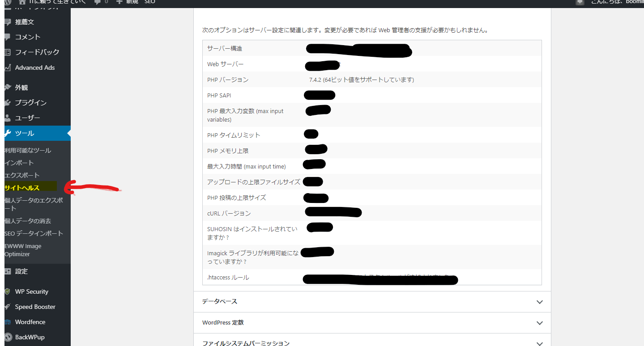Open the プラグイン menu
This screenshot has height=346, width=644.
(x=30, y=103)
